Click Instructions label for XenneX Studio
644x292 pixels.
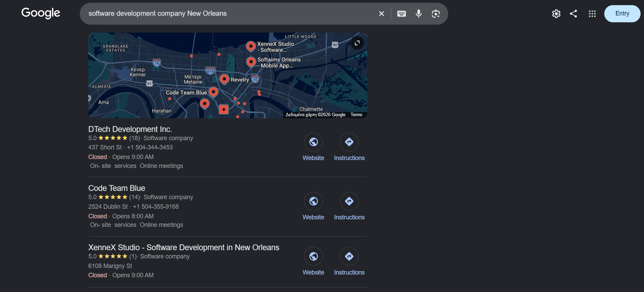pyautogui.click(x=349, y=272)
